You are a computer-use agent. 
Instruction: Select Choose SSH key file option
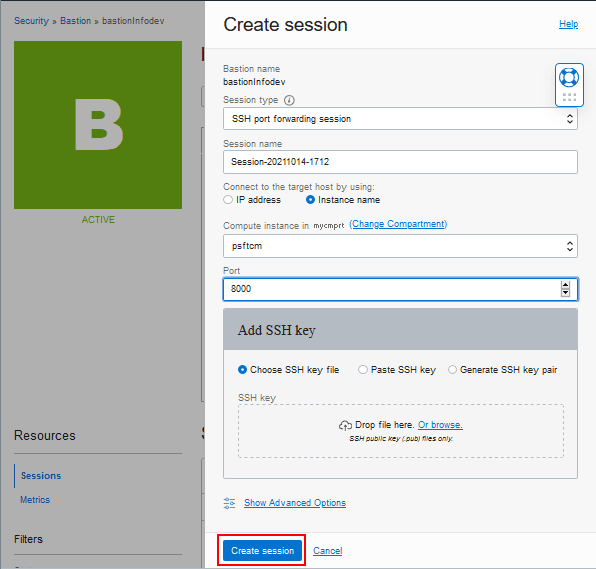pos(242,369)
